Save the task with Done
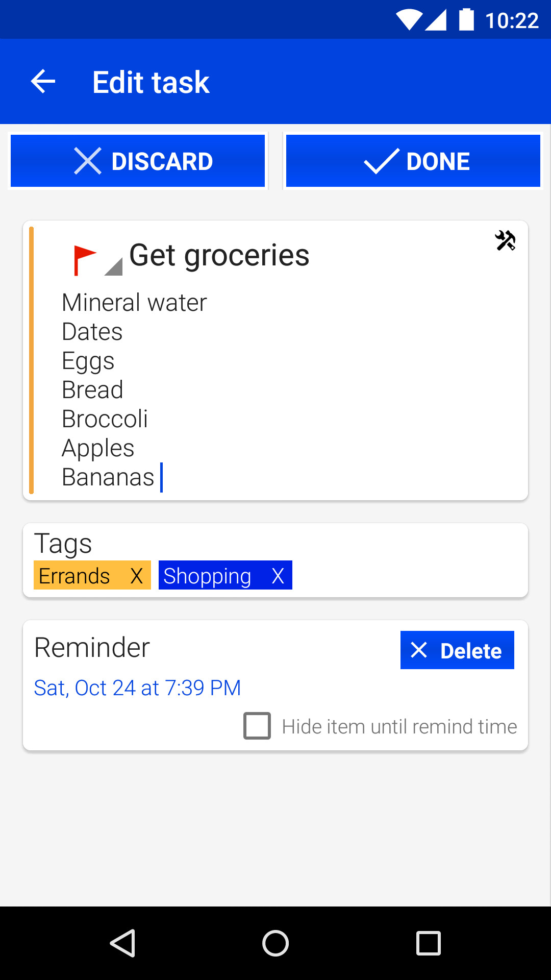 pos(413,161)
